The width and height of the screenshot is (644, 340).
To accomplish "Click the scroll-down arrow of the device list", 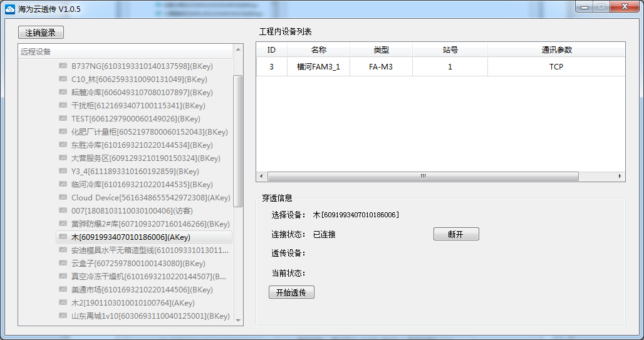I will (x=238, y=321).
